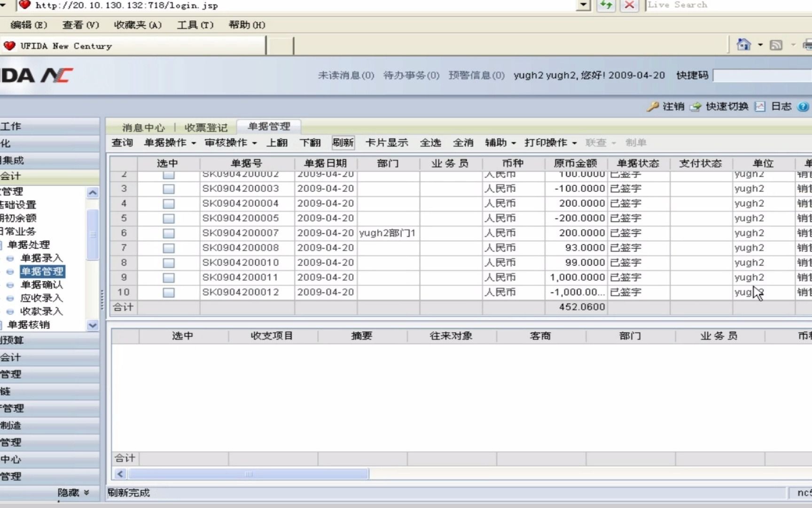Click the bullet icon beside 单据确认
The width and height of the screenshot is (812, 508).
click(x=10, y=285)
